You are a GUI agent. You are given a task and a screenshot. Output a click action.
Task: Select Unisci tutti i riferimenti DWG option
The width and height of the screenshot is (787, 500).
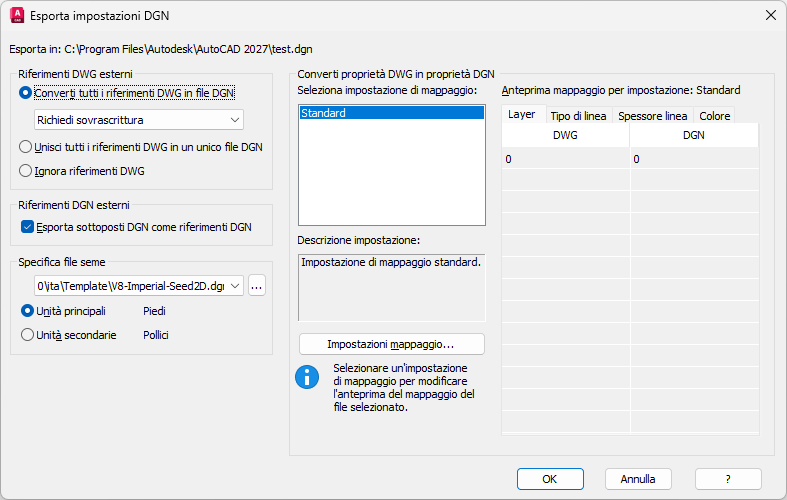(27, 146)
